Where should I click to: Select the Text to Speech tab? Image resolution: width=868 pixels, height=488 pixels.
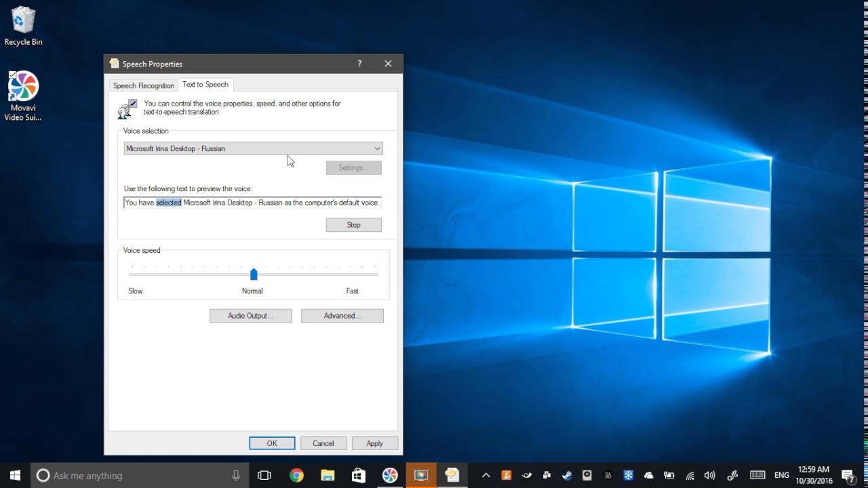tap(205, 85)
